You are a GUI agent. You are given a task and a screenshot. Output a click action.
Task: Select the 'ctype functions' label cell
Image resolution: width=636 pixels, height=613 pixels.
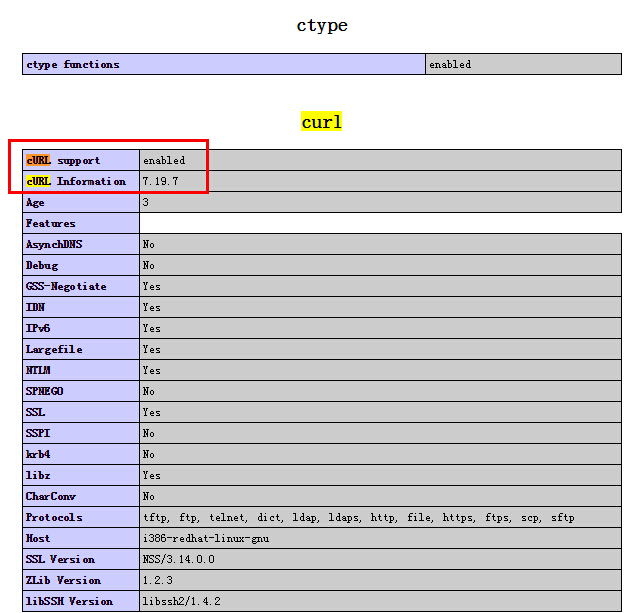(224, 64)
